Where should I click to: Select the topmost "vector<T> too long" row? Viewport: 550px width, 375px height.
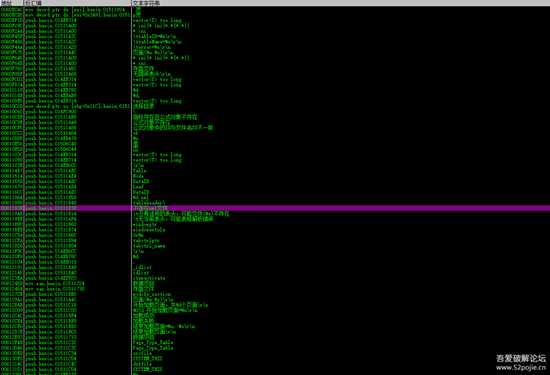coord(275,20)
